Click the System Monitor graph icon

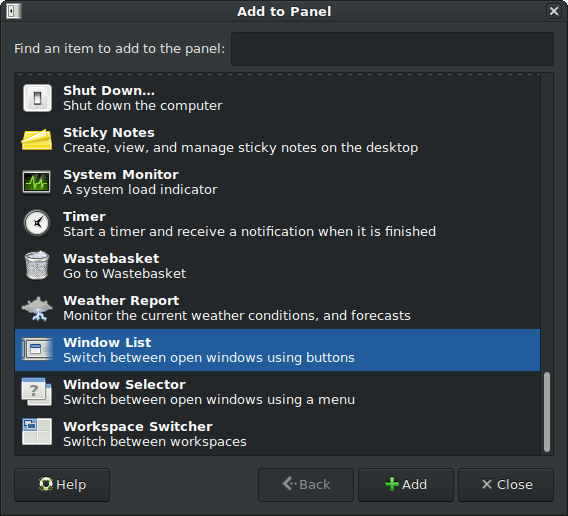[x=37, y=182]
